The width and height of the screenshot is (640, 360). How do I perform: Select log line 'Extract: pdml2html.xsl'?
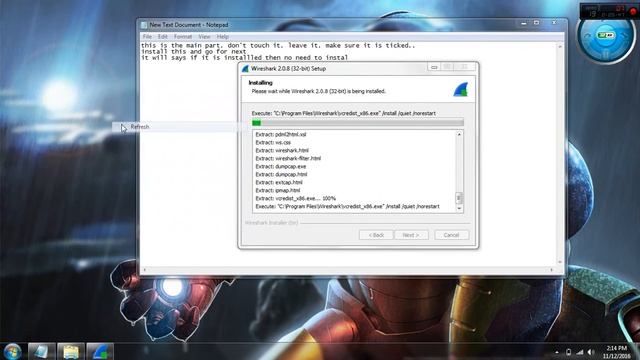click(x=280, y=134)
